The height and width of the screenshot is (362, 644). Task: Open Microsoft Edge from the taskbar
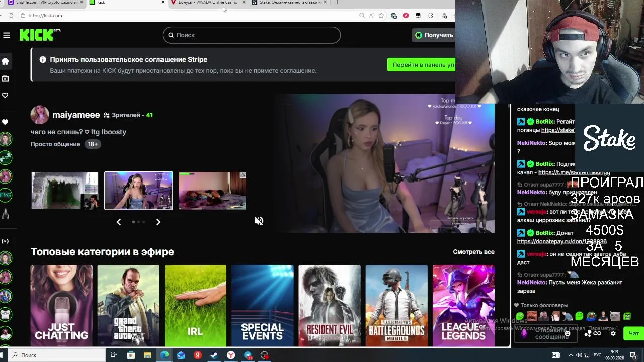click(164, 355)
